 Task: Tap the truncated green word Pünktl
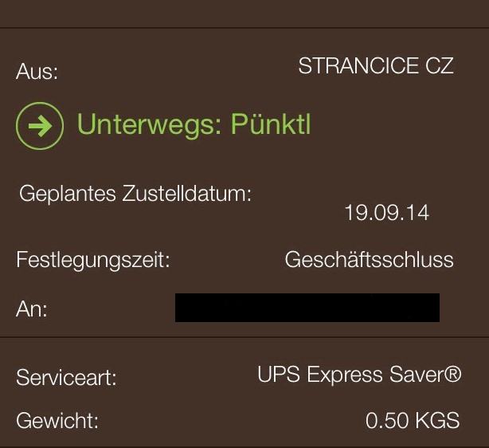pyautogui.click(x=271, y=124)
